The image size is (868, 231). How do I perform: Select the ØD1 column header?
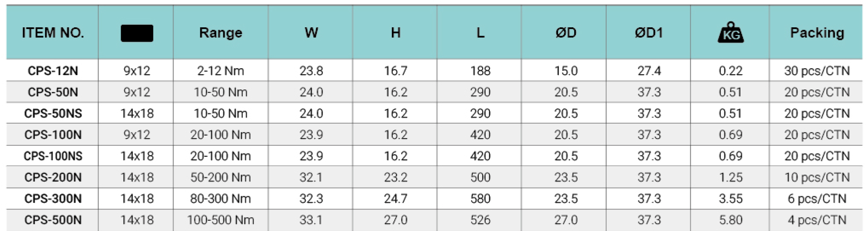(649, 33)
